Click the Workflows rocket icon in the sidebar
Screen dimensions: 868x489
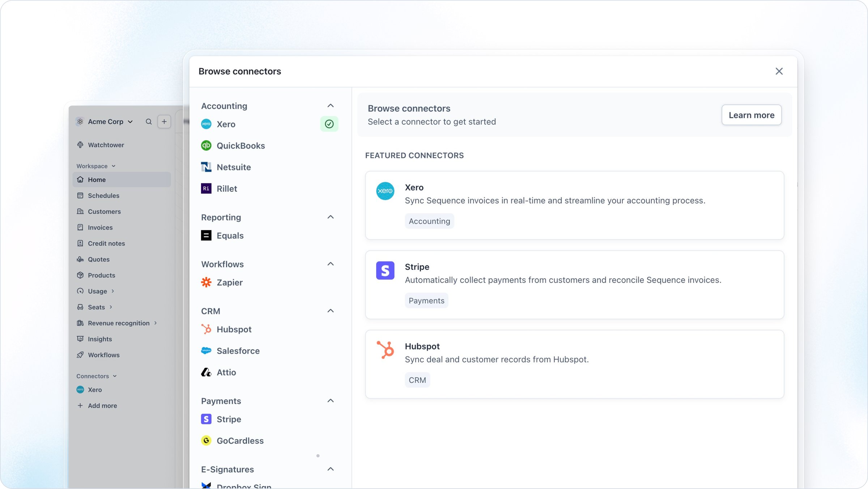(x=80, y=355)
